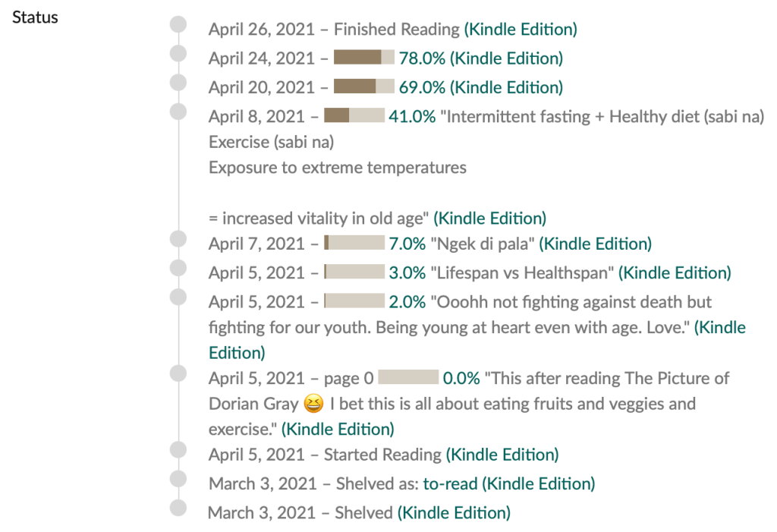The image size is (777, 532).
Task: Click the timeline dot for the April 8 entry
Action: 178,112
